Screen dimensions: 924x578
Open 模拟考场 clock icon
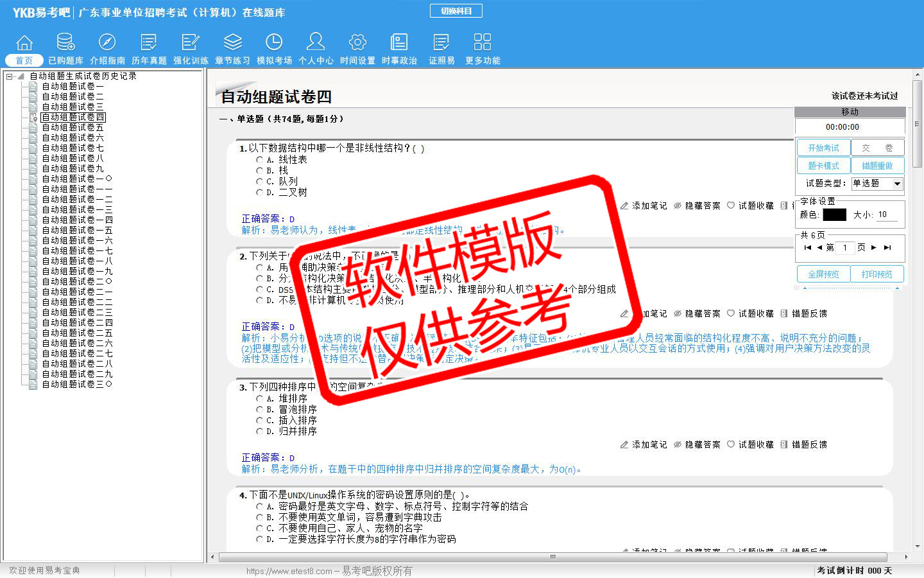pyautogui.click(x=274, y=43)
